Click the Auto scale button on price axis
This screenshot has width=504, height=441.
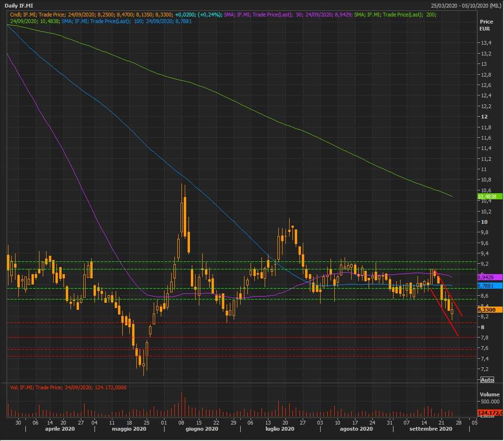[487, 379]
